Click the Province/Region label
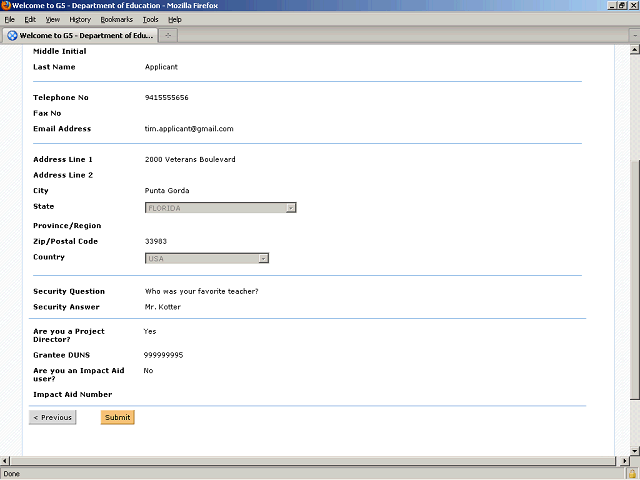This screenshot has width=640, height=480. click(67, 226)
